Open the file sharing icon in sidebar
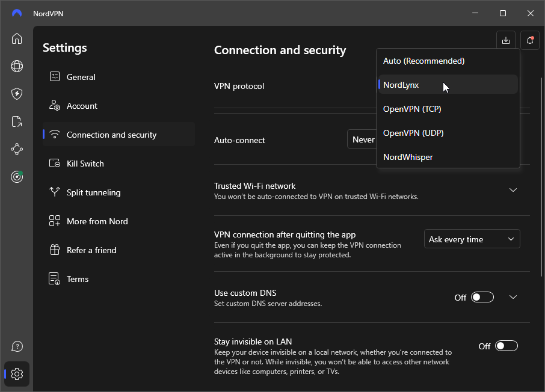This screenshot has width=545, height=392. 17,121
